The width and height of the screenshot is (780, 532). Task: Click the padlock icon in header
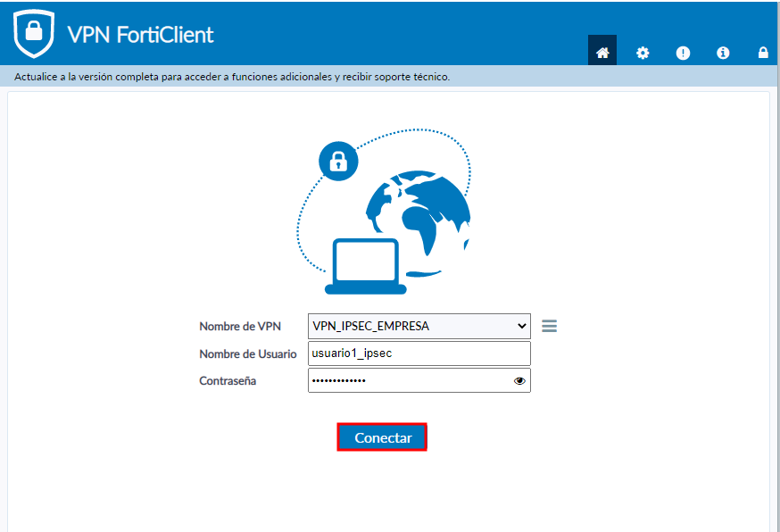(x=763, y=53)
